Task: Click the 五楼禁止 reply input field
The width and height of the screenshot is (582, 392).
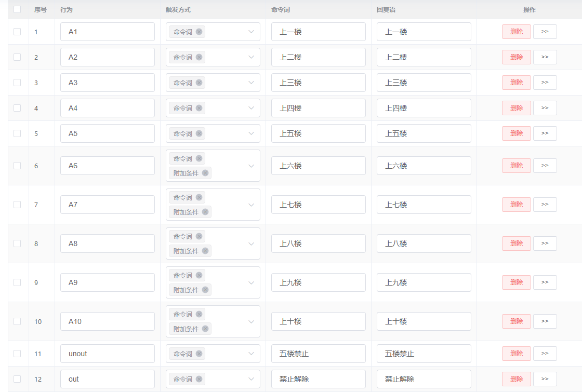Action: click(424, 354)
